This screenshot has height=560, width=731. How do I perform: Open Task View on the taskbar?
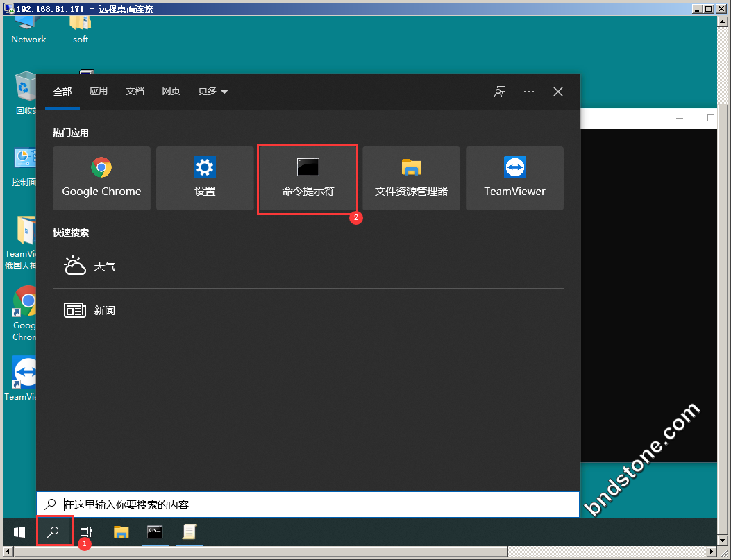86,532
